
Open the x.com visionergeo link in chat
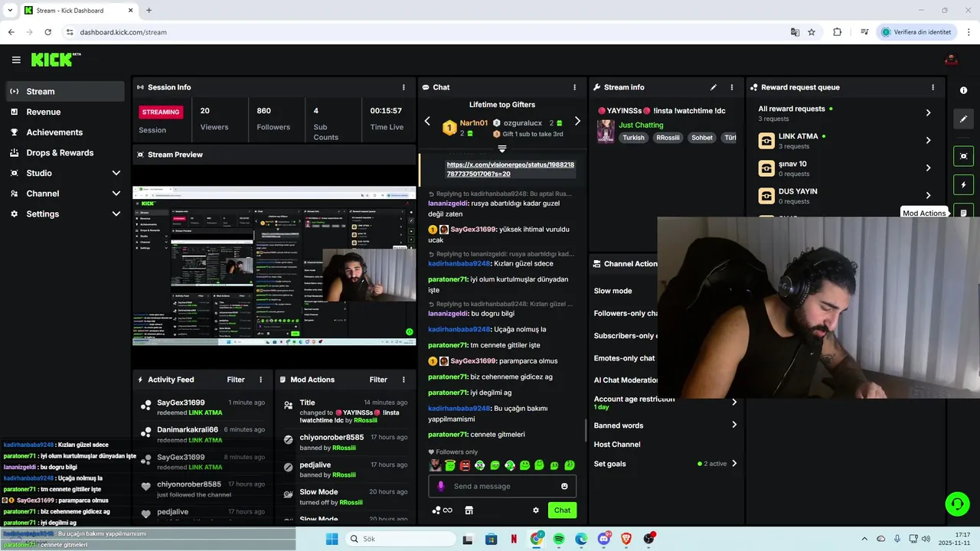[x=510, y=169]
